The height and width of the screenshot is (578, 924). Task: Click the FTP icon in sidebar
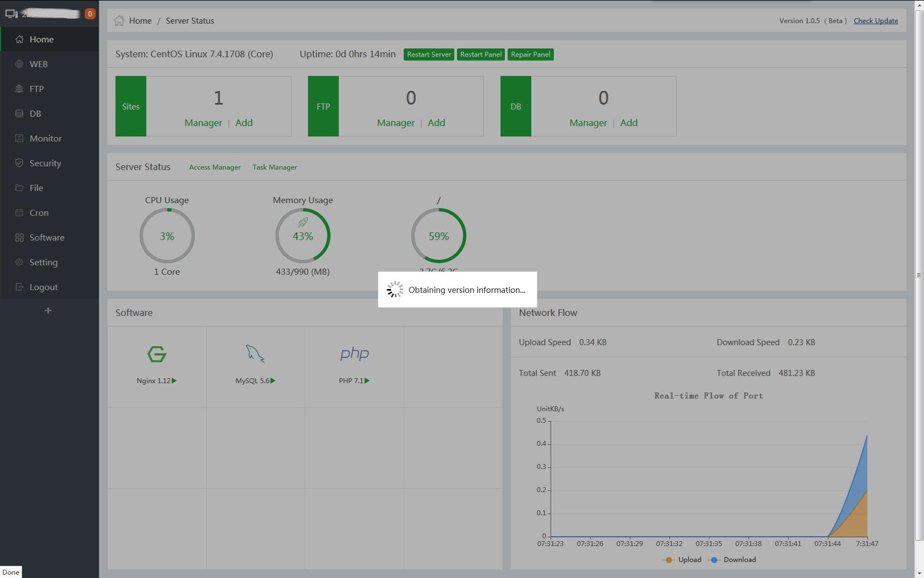click(x=19, y=89)
